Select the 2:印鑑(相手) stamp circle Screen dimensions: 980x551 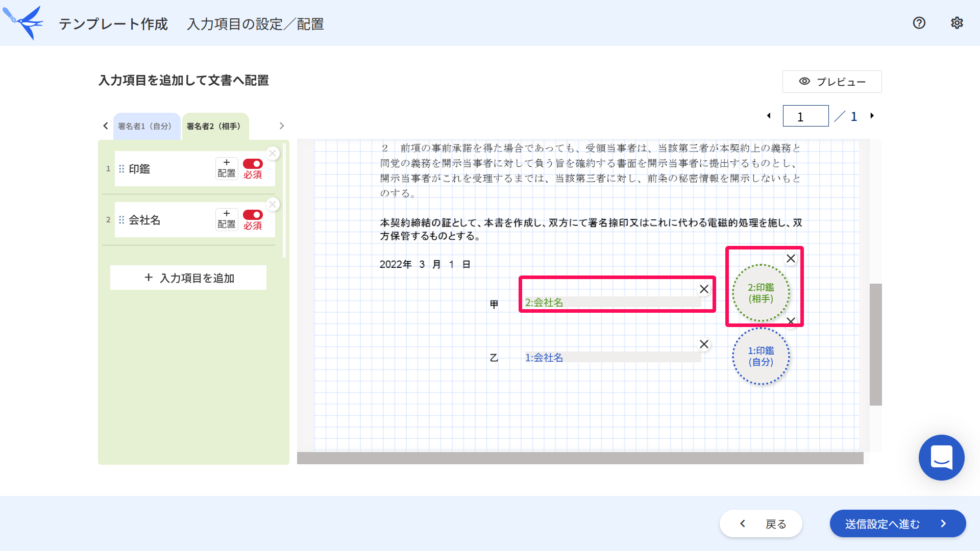[761, 293]
